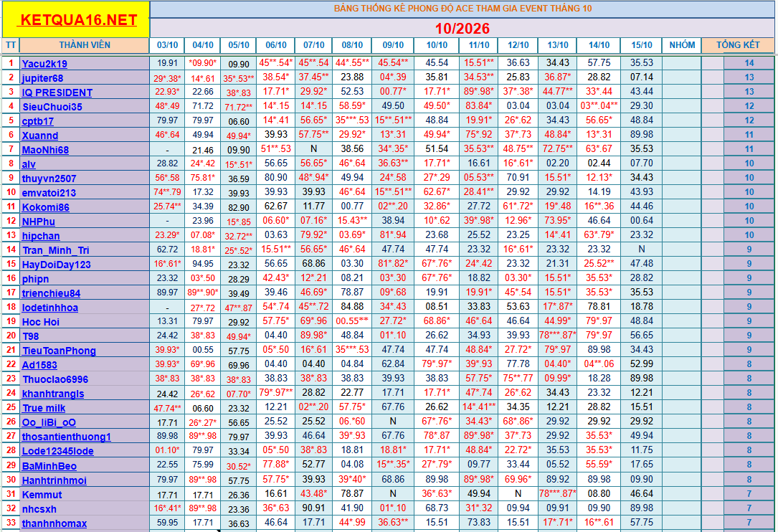
Task: Select the table title BẢNG THỐNG KÊ PHONG ĐỘ
Action: (462, 9)
